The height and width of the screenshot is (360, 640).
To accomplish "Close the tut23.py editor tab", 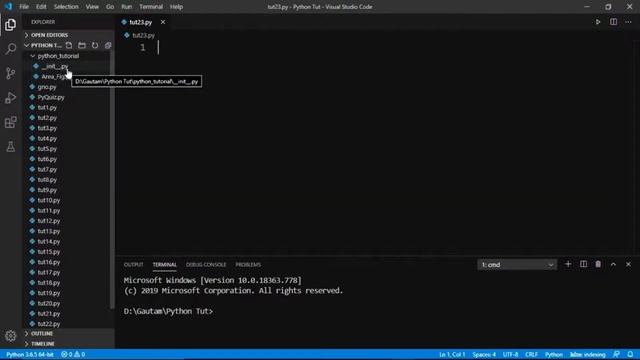I will pos(163,22).
